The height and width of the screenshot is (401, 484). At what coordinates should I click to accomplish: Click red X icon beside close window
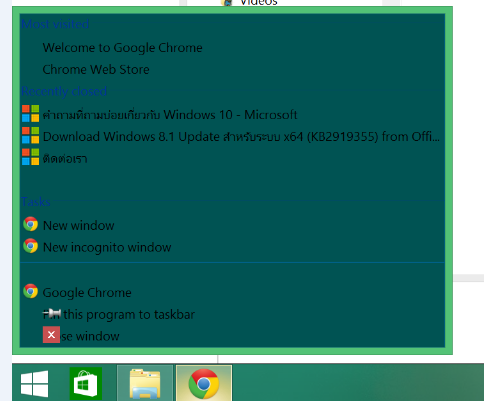pos(51,335)
